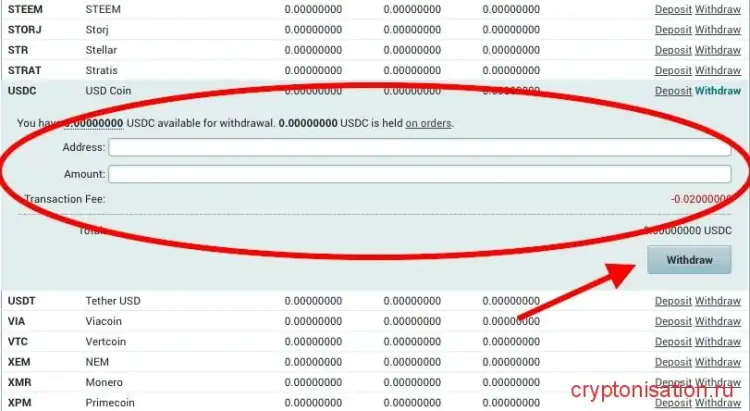
Task: Open Deposit link for USDC
Action: (x=673, y=91)
